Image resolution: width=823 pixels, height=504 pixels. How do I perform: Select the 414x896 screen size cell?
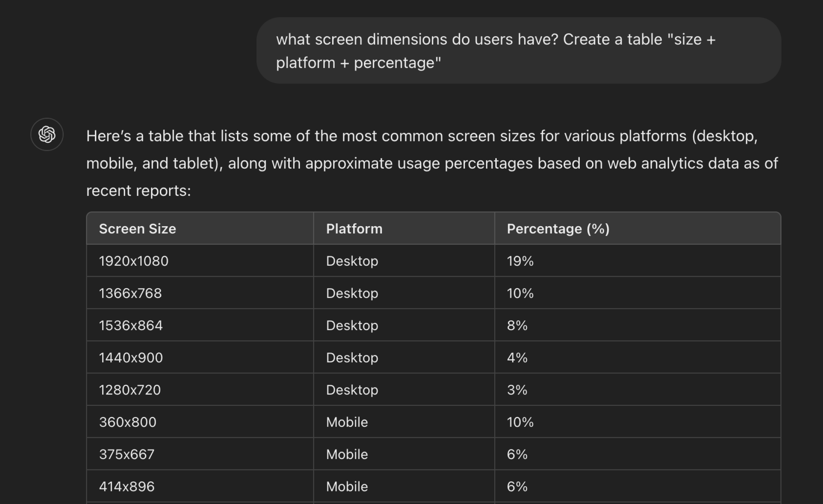click(127, 486)
